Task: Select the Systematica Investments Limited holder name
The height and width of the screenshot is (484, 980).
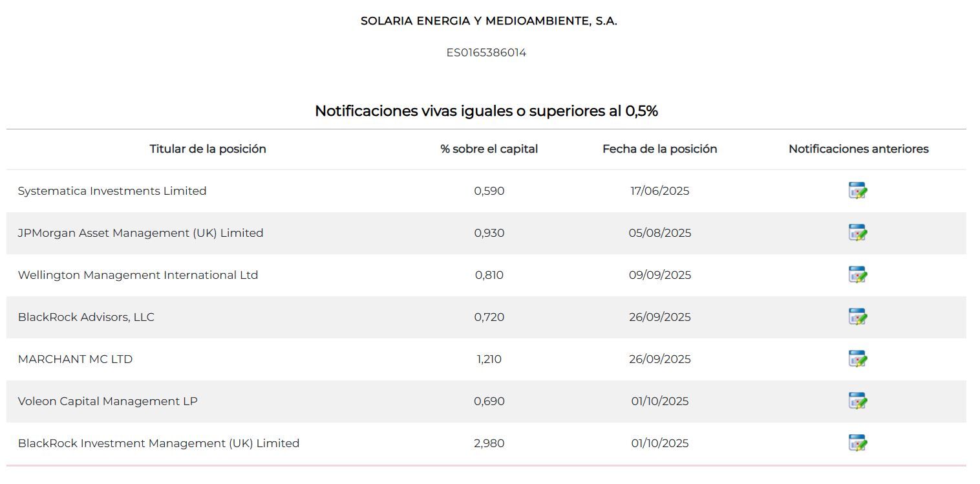Action: coord(112,191)
